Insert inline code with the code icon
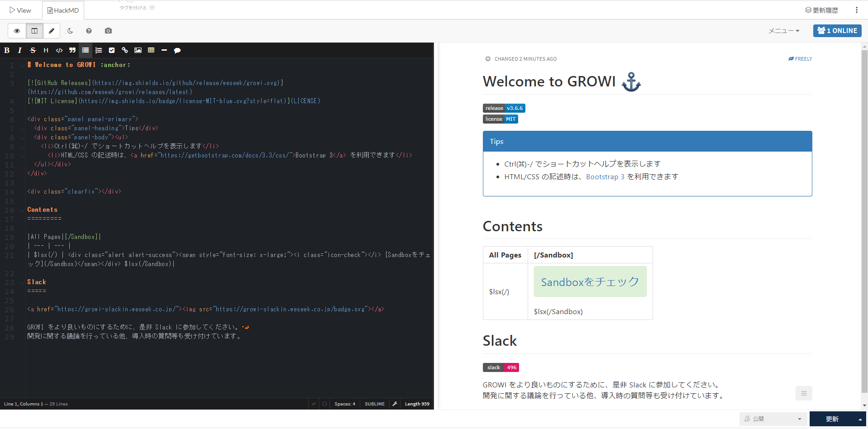Viewport: 868px width, 429px height. click(x=59, y=50)
